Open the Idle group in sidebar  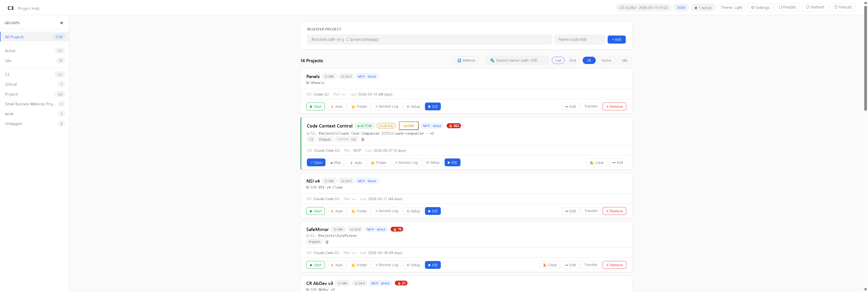pyautogui.click(x=34, y=60)
